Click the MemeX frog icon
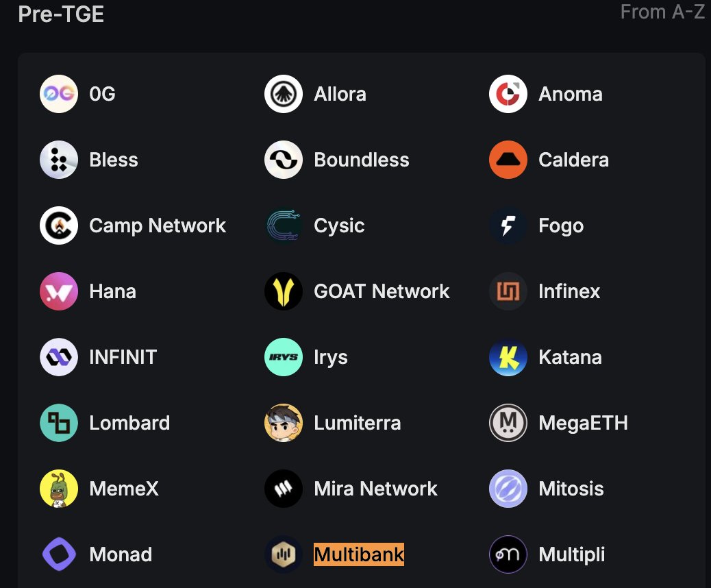The width and height of the screenshot is (711, 588). click(x=59, y=489)
